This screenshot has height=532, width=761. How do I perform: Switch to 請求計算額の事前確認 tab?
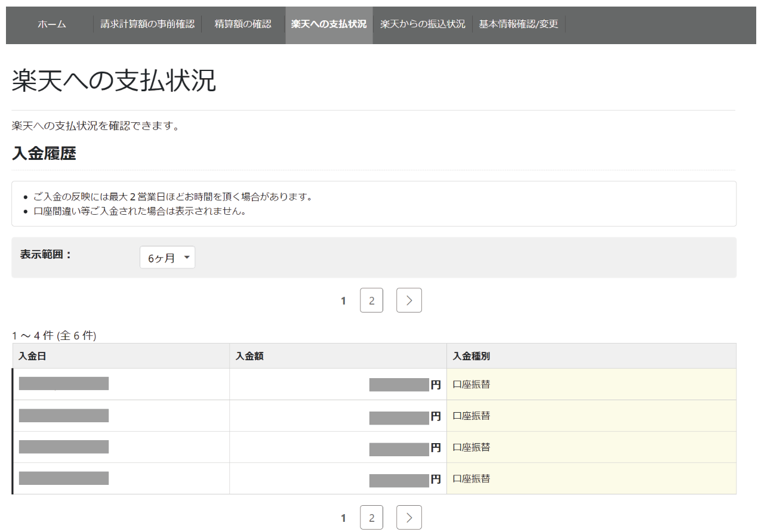point(147,24)
